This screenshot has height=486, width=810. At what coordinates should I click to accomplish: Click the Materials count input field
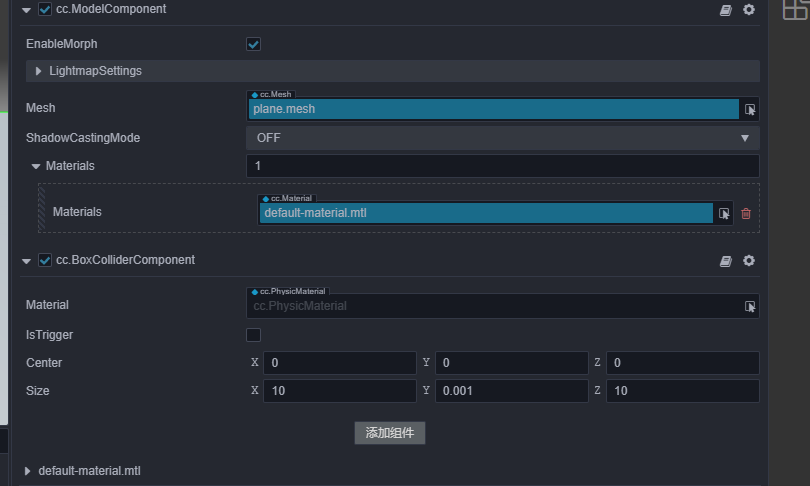pyautogui.click(x=503, y=166)
